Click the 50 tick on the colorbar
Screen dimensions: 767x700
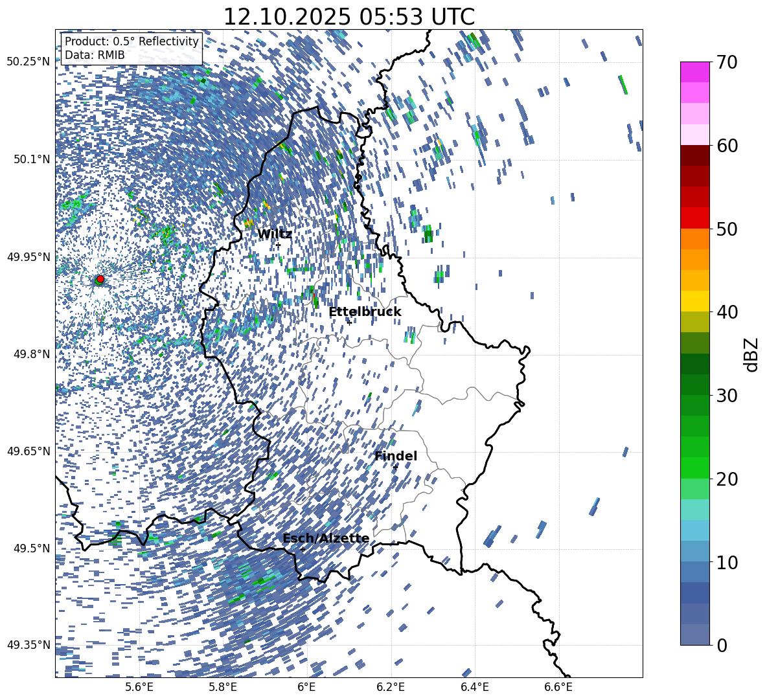(x=727, y=229)
